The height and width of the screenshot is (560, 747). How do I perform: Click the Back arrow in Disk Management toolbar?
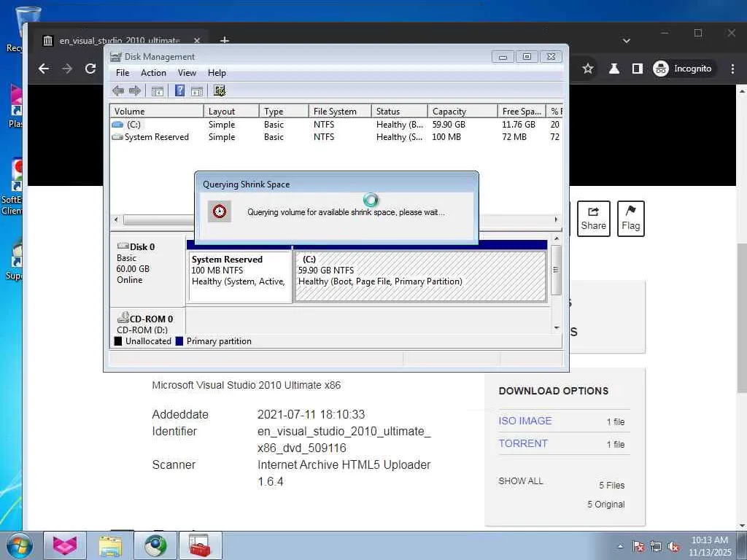coord(118,90)
